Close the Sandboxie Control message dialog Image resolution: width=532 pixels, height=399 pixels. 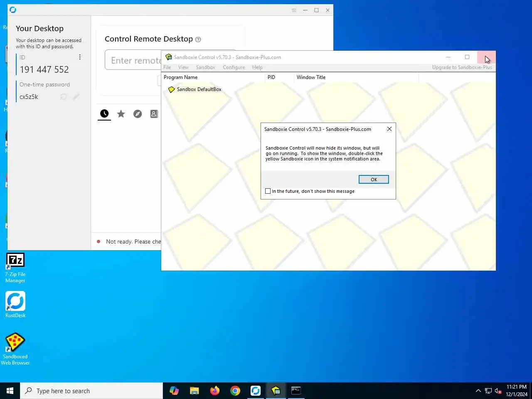click(x=389, y=129)
